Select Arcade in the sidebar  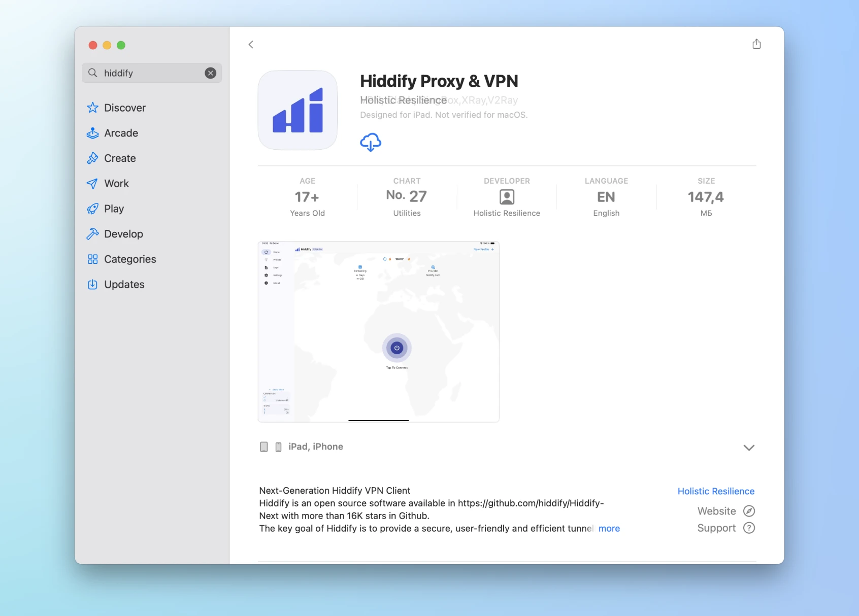(x=121, y=133)
